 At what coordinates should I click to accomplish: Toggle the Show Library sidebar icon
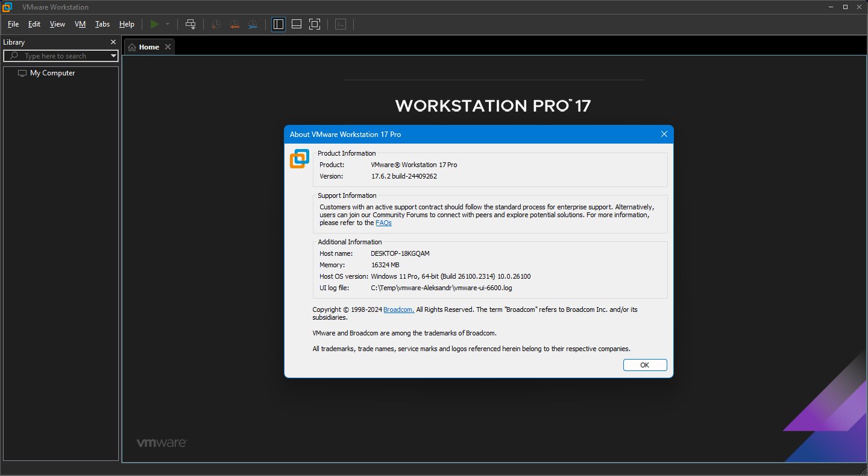coord(278,24)
